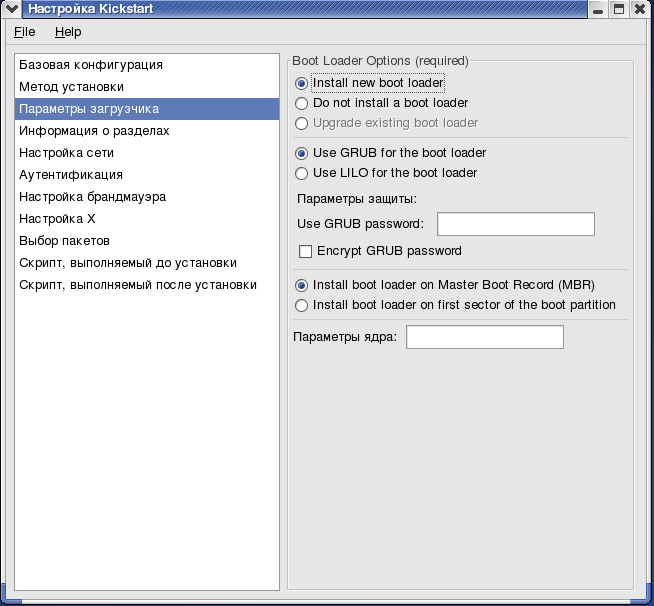Switch to Настройка сети section
654x606 pixels.
coord(147,153)
